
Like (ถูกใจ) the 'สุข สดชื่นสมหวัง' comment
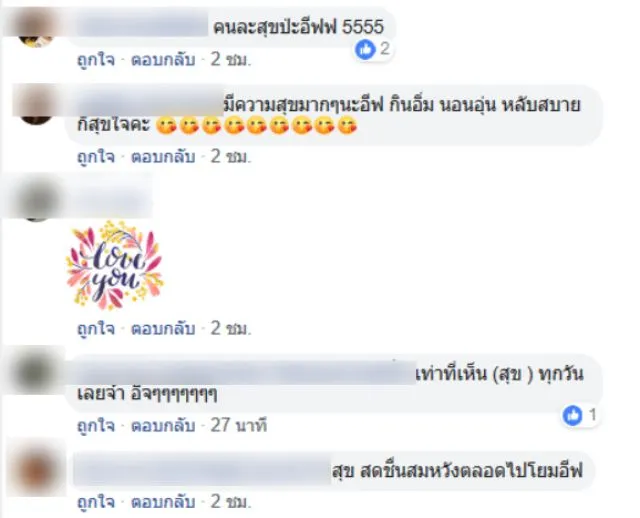point(96,502)
